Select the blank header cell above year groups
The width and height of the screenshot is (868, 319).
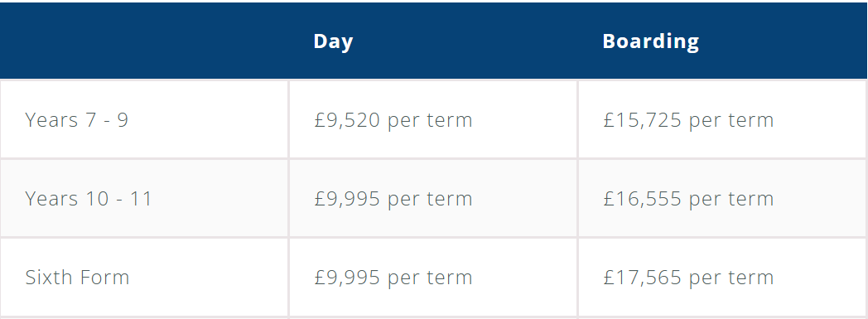pos(144,40)
